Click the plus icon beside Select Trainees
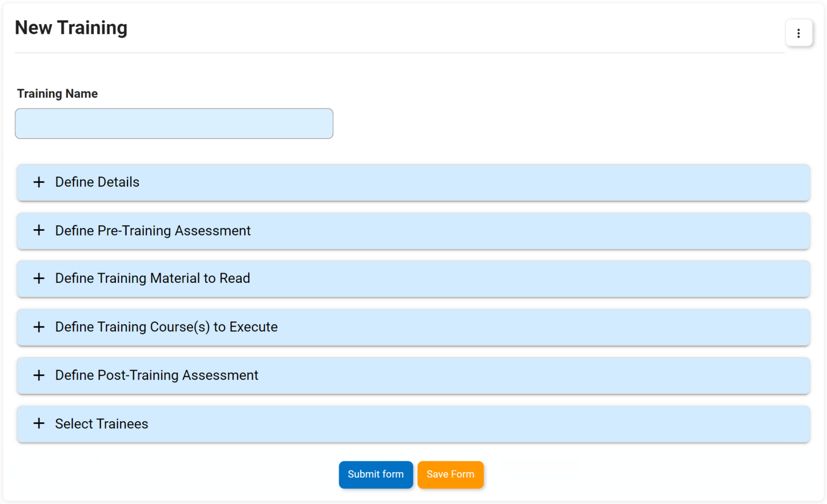 [39, 424]
